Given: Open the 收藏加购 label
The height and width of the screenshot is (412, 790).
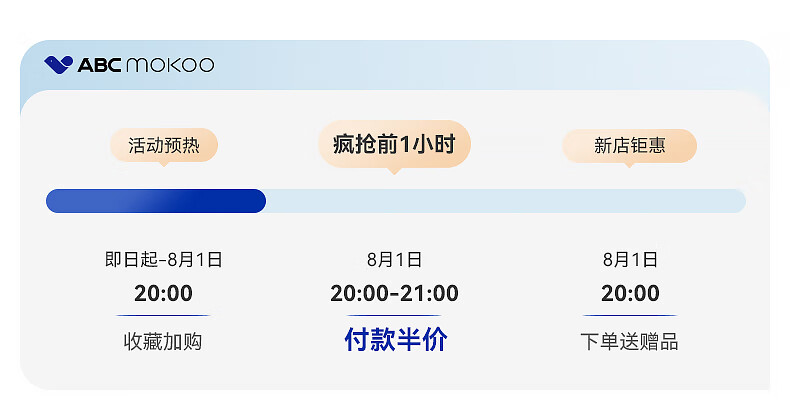Looking at the screenshot, I should point(163,341).
